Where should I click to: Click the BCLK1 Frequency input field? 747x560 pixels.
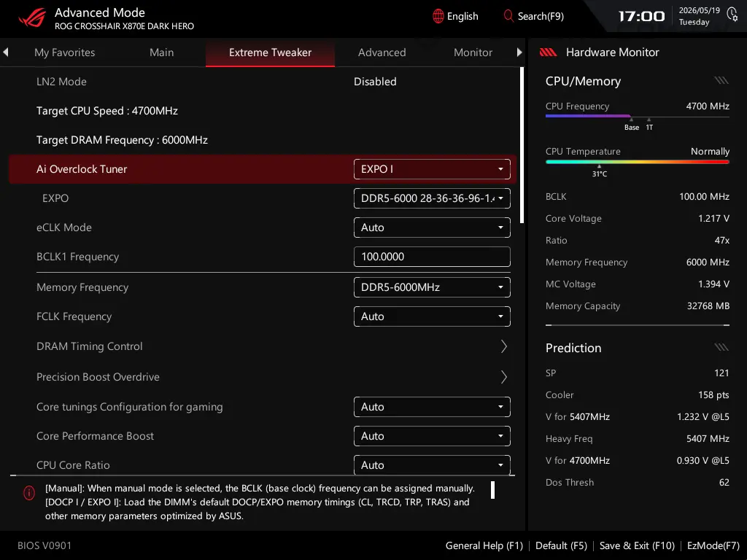432,257
